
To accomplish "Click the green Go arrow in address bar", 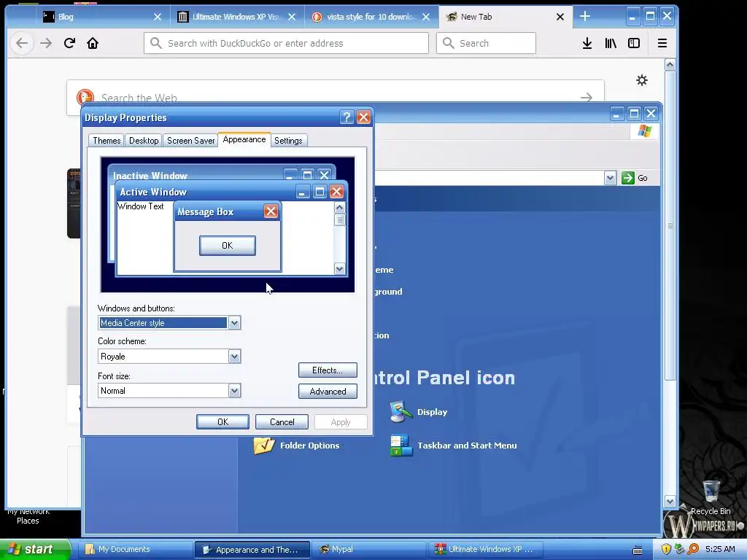I will (x=628, y=178).
